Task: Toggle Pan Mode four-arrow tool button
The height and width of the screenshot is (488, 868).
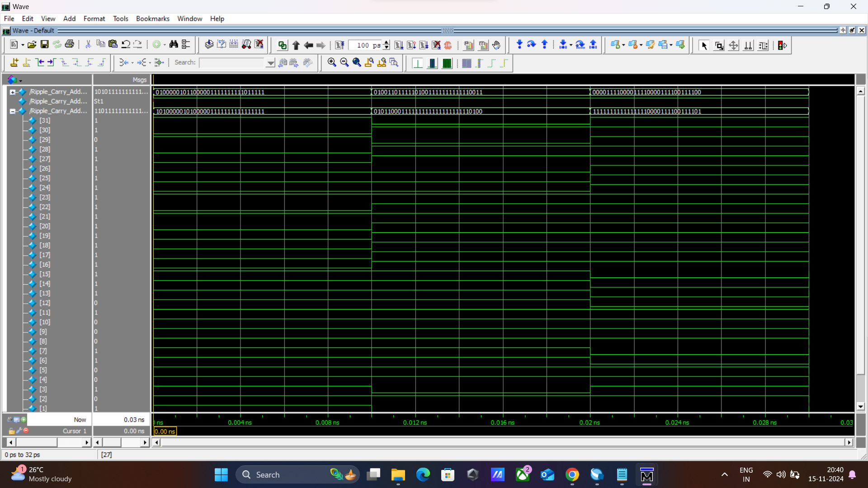Action: pos(733,45)
